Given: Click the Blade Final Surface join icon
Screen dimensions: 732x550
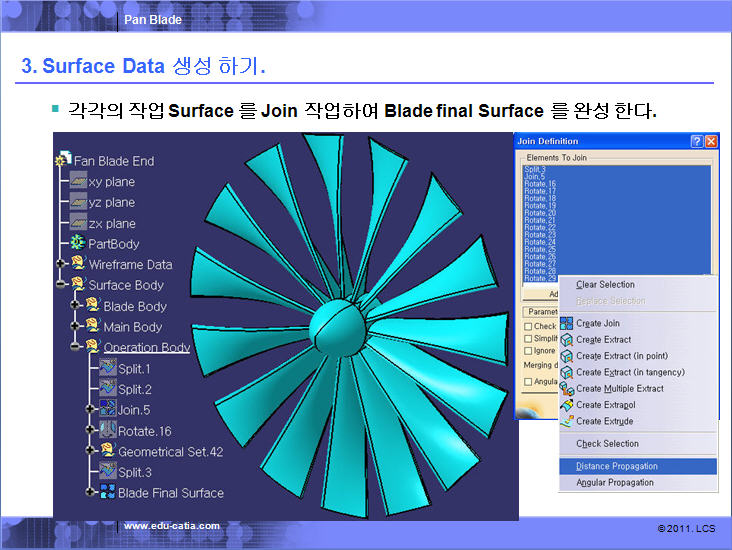Looking at the screenshot, I should click(107, 492).
